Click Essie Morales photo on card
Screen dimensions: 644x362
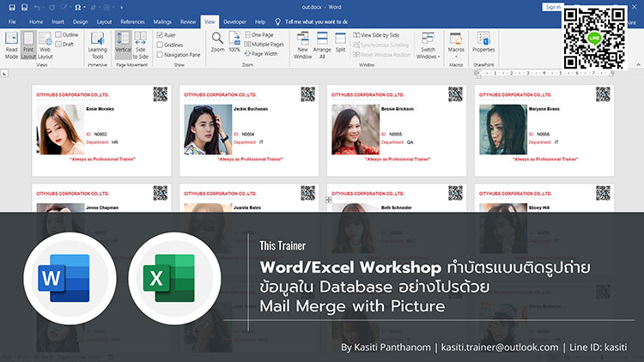click(x=60, y=130)
